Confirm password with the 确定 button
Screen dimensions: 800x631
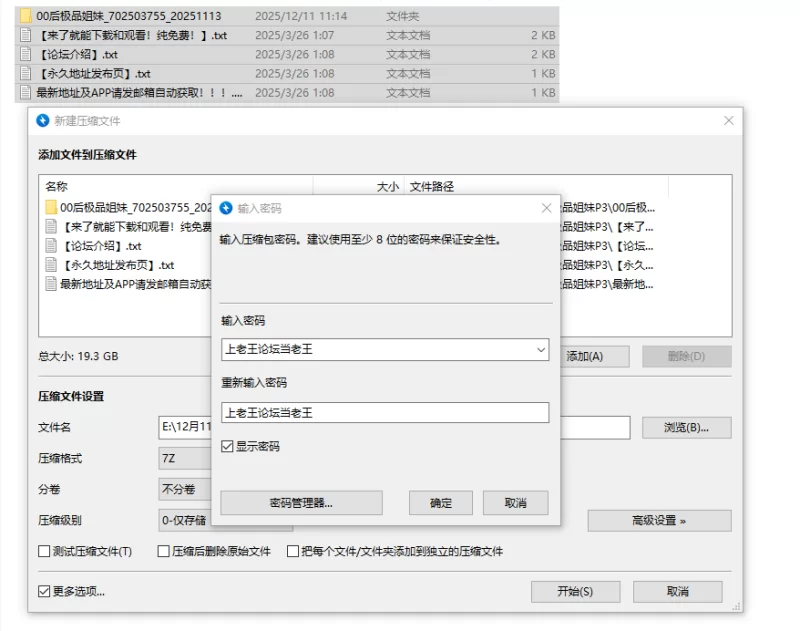(441, 503)
